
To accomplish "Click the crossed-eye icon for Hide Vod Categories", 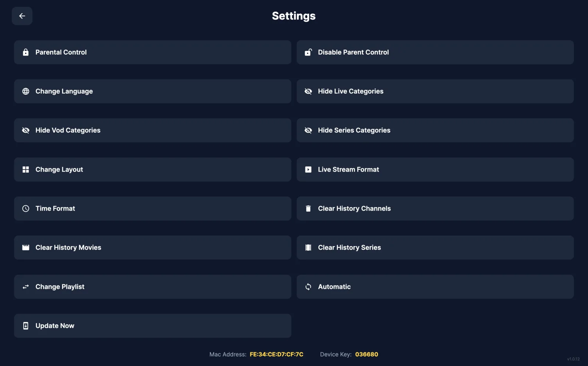I will pos(26,130).
